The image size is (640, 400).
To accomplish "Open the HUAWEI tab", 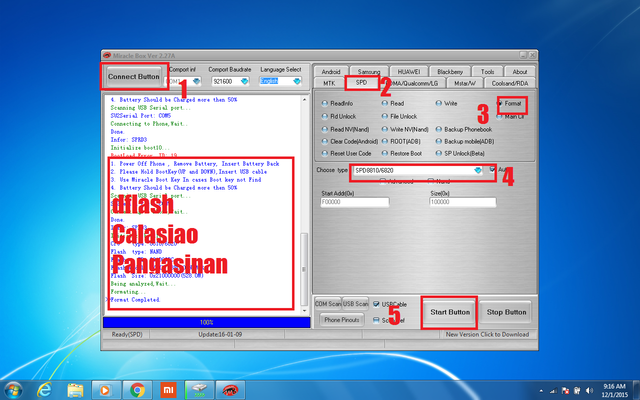I will [x=409, y=71].
